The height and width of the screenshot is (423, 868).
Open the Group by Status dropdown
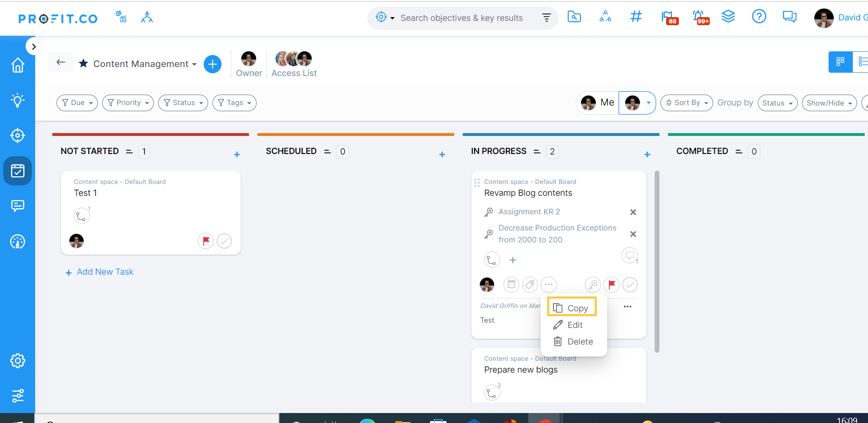[x=777, y=103]
